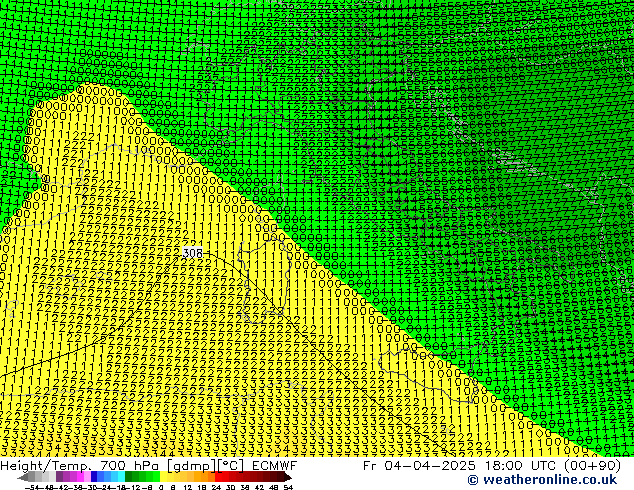This screenshot has height=490, width=634.
Task: Click the 54 value at the scale's right end
Action: tap(288, 487)
